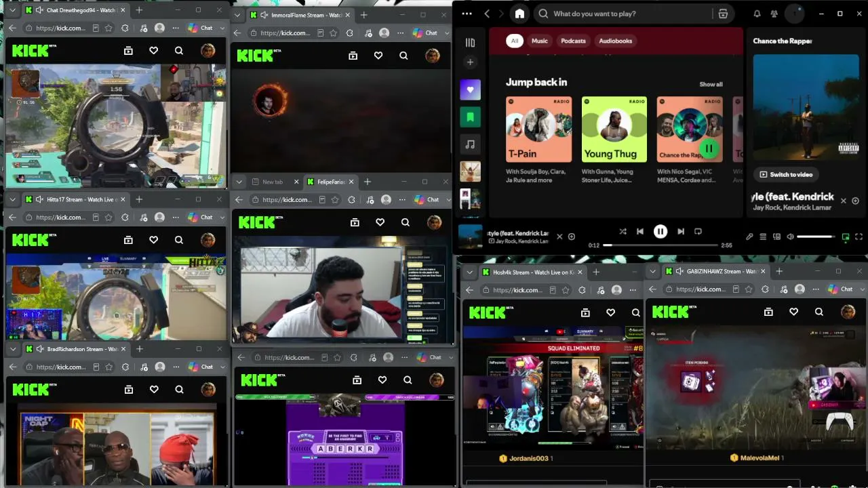Mute the GABIZINHAWZ Stream tab audio
868x488 pixels.
[x=679, y=271]
